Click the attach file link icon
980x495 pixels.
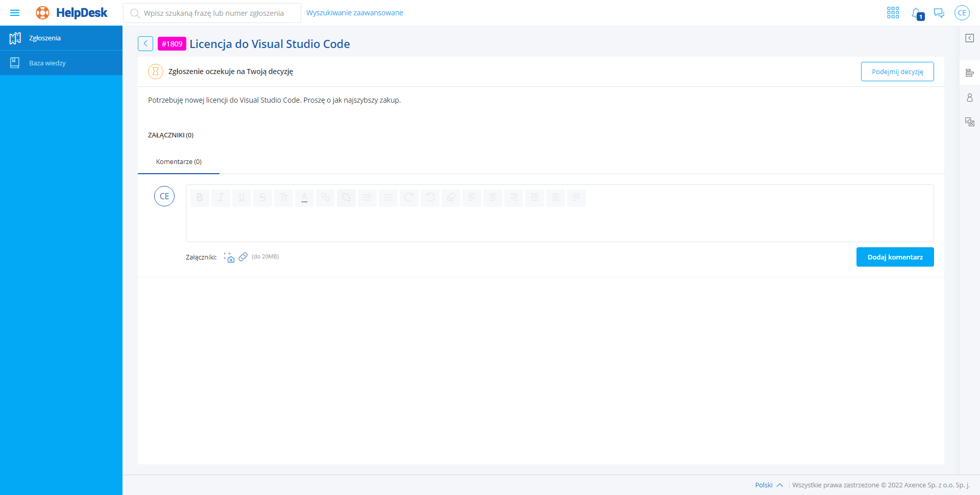(x=243, y=256)
